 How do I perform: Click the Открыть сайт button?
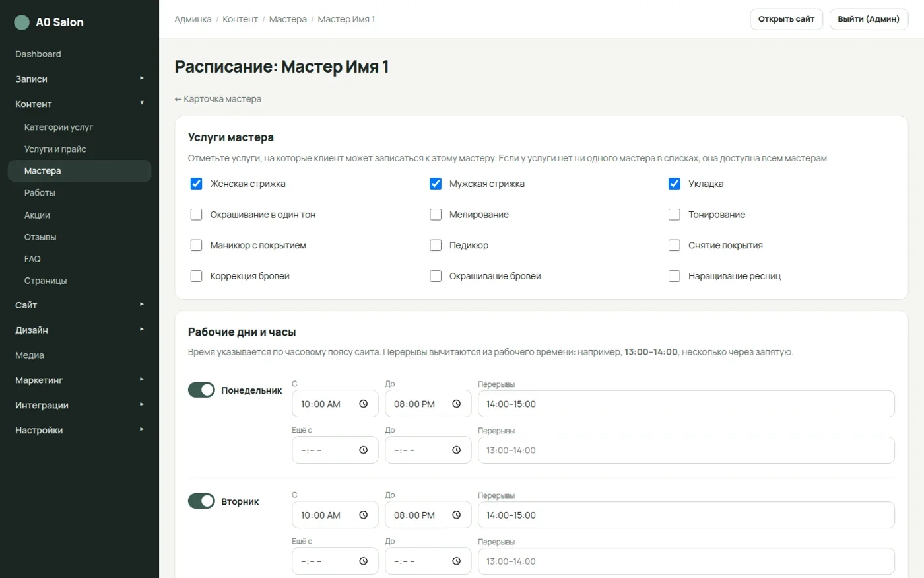(x=786, y=19)
